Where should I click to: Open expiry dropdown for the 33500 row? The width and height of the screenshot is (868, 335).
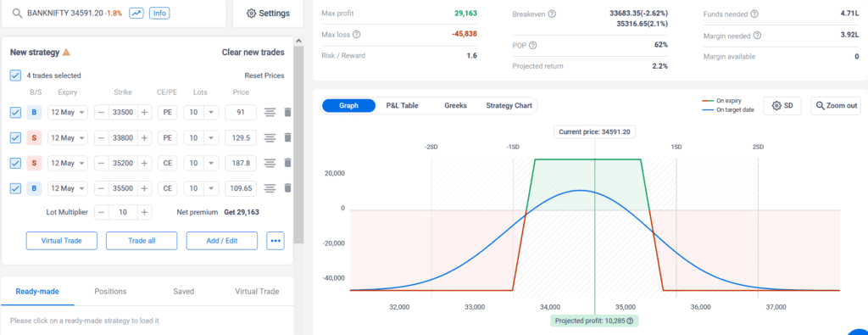click(x=68, y=113)
